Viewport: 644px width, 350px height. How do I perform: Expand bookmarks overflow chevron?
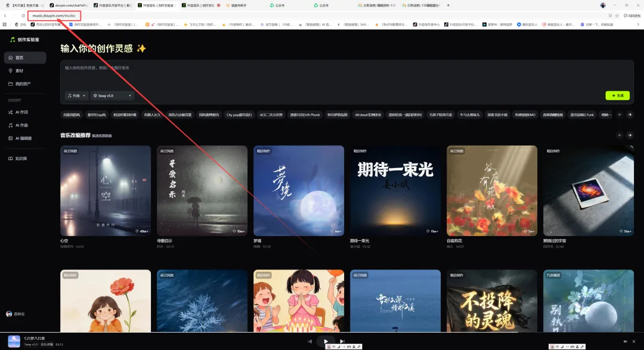tap(638, 24)
